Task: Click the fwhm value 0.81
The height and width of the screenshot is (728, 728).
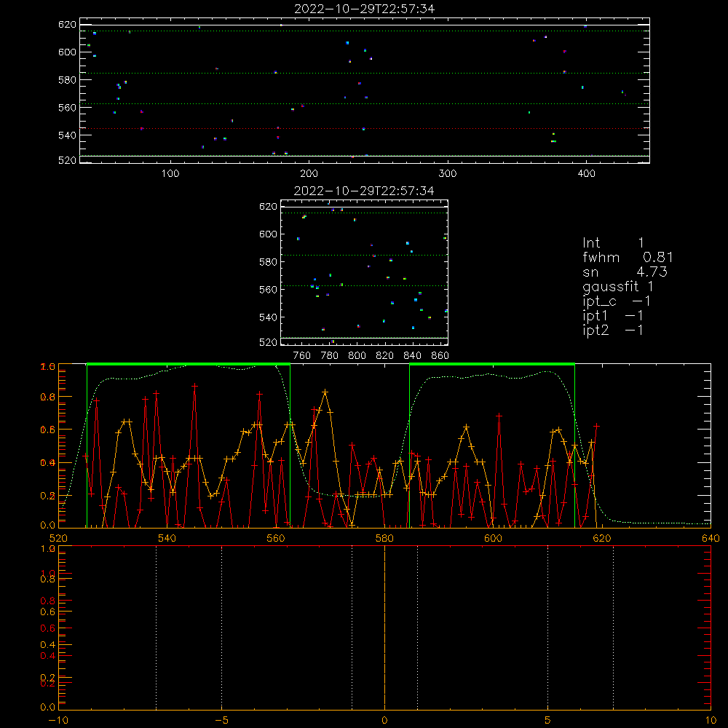Action: coord(658,257)
